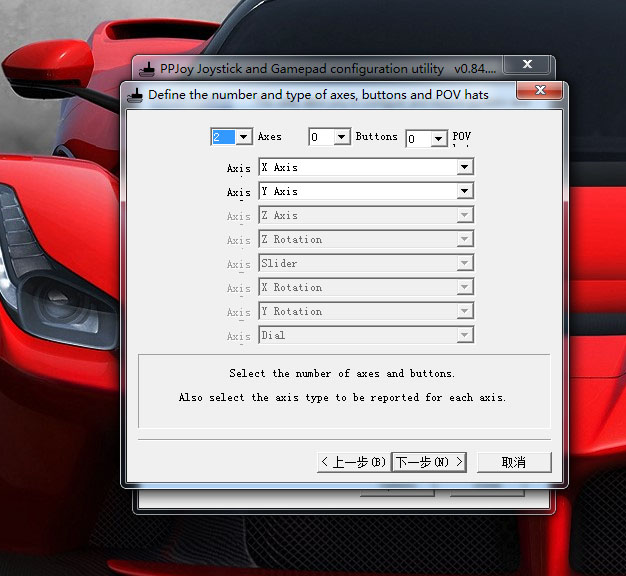This screenshot has height=576, width=626.
Task: Go back with 上一步(B) button
Action: (354, 462)
